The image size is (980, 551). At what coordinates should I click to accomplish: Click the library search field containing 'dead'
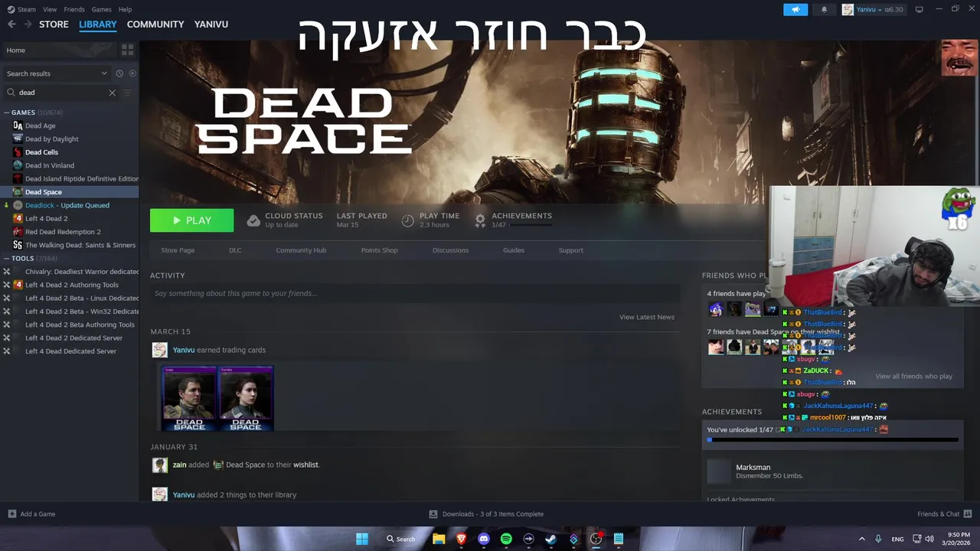pyautogui.click(x=60, y=93)
